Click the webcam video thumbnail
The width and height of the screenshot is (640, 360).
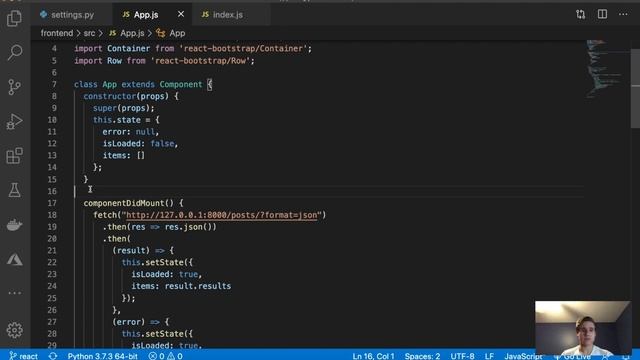[x=583, y=329]
